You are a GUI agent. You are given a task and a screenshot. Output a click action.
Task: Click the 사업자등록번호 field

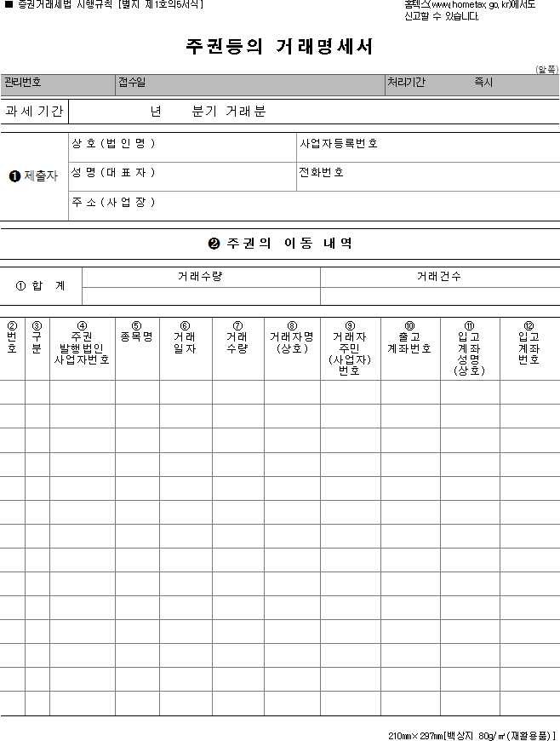428,147
